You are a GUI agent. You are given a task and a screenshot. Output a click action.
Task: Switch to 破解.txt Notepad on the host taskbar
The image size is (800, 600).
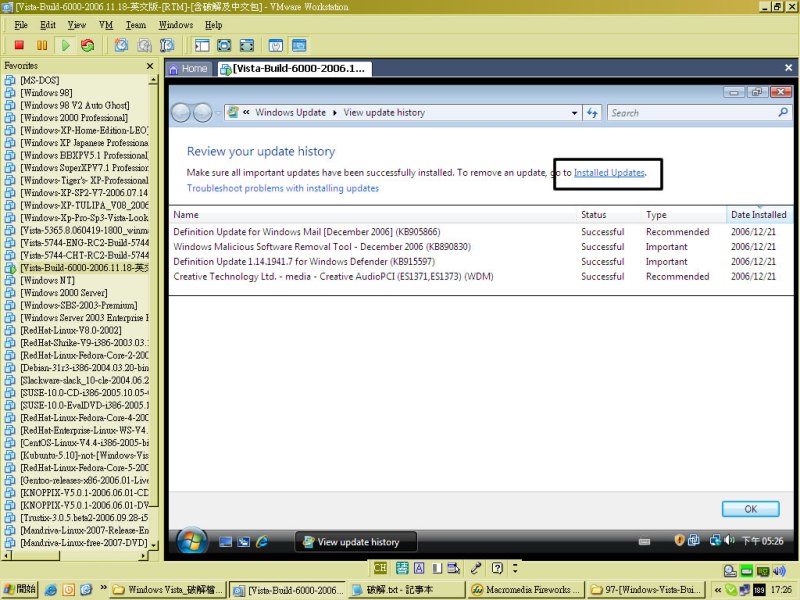[407, 590]
